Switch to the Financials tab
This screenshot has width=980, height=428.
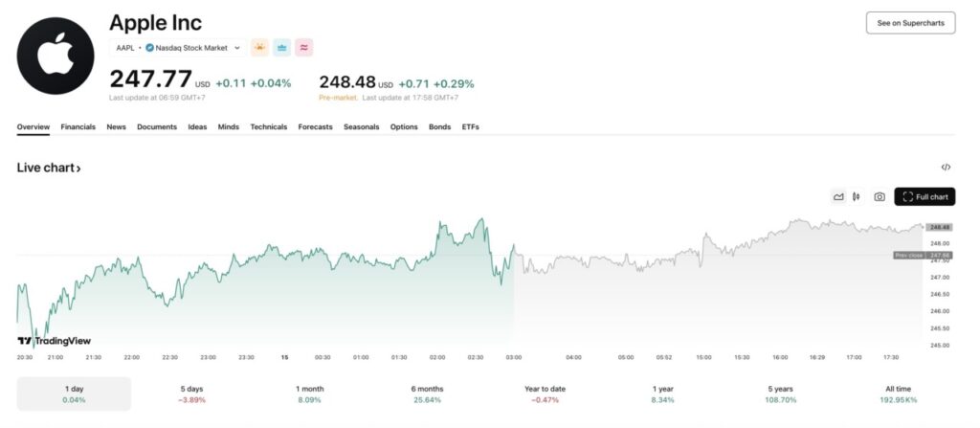pos(78,127)
